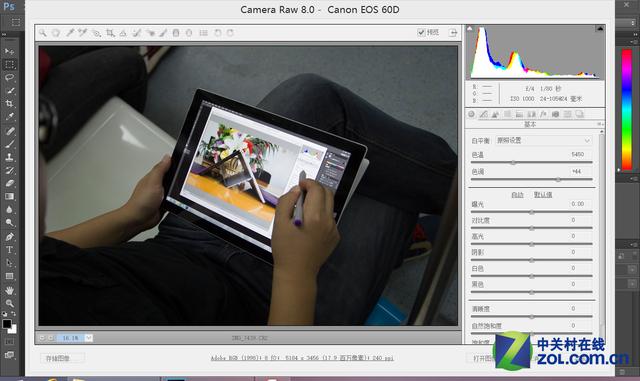Switch to the Lens Corrections tab

(x=531, y=114)
